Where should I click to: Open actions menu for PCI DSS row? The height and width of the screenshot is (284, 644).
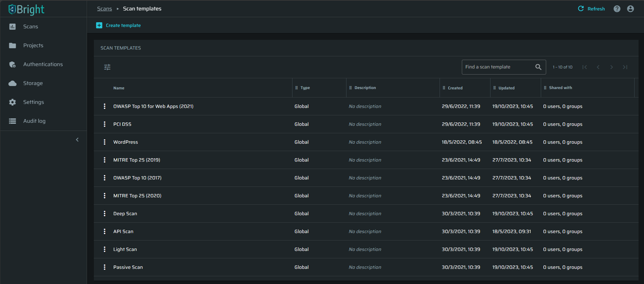(105, 124)
